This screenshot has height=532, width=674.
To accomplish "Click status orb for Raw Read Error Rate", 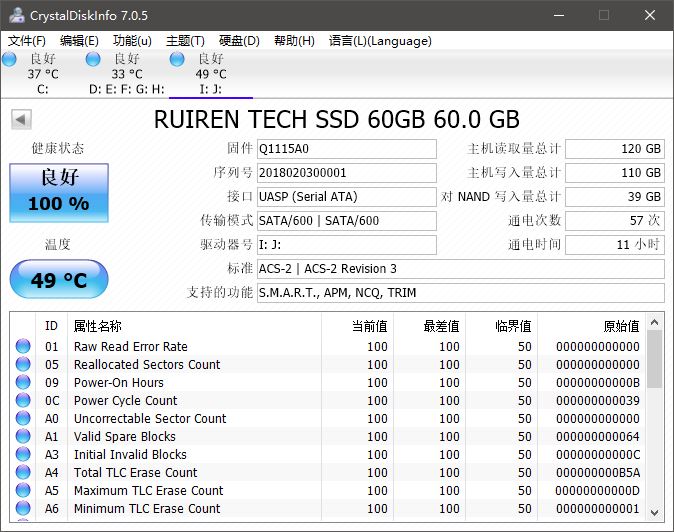I will click(23, 346).
